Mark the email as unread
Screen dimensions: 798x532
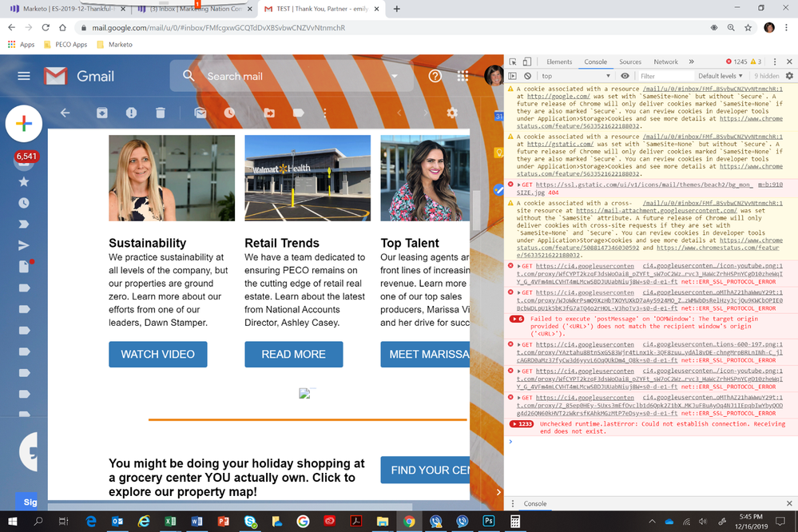point(200,113)
